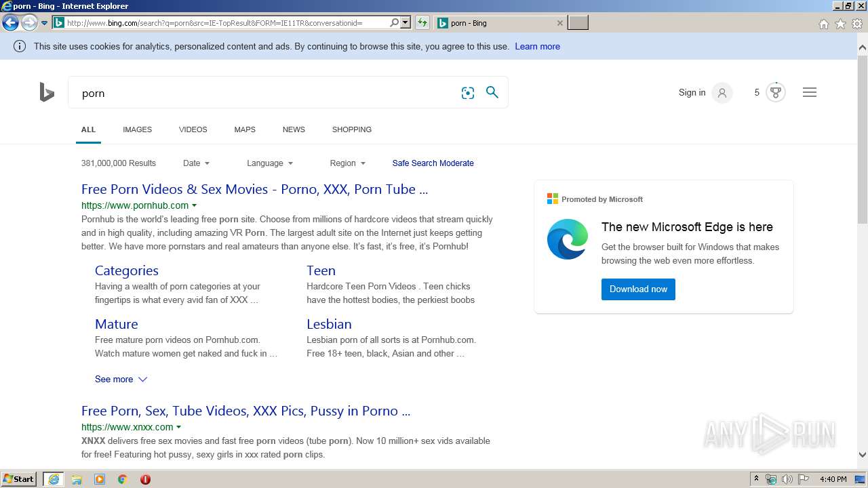The width and height of the screenshot is (868, 488).
Task: Click the network tray icon
Action: point(771,479)
